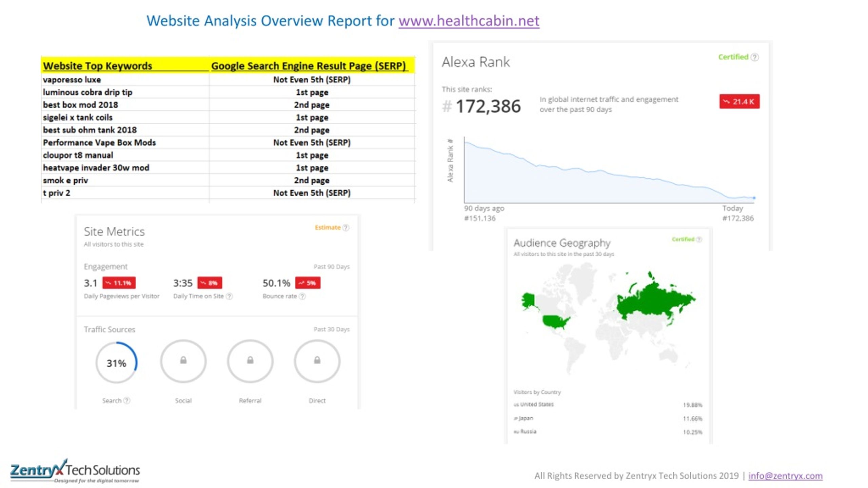Select the 'Performance Vape Box Mods' cell
Image resolution: width=868 pixels, height=488 pixels.
coord(125,142)
